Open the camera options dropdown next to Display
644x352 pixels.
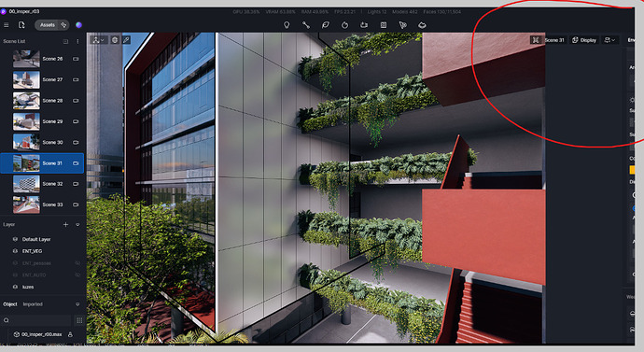click(x=609, y=40)
